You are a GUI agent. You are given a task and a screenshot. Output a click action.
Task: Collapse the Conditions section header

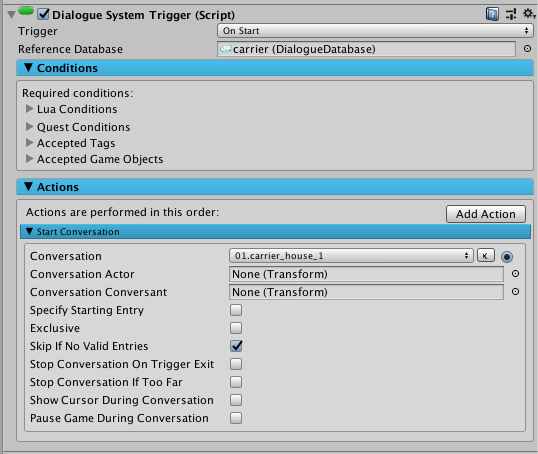point(275,68)
